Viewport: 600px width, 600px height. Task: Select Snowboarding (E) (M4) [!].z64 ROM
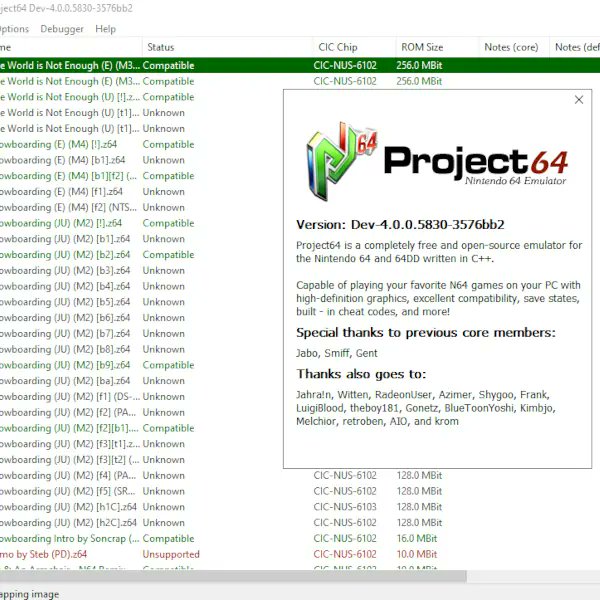tap(59, 145)
